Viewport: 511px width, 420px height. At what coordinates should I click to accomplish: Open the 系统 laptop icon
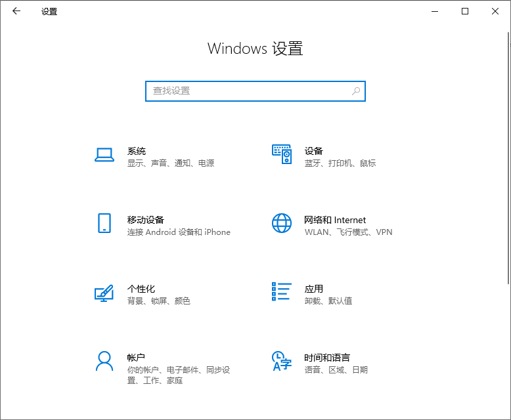point(104,155)
